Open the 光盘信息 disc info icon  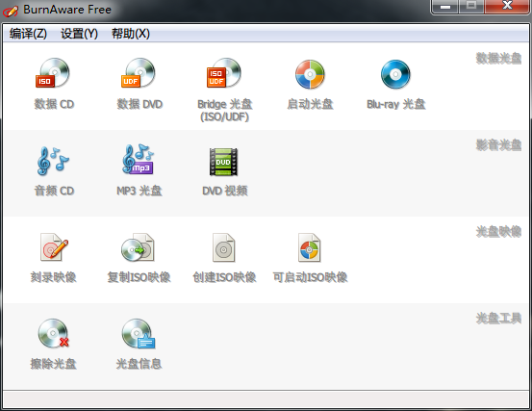click(x=139, y=333)
